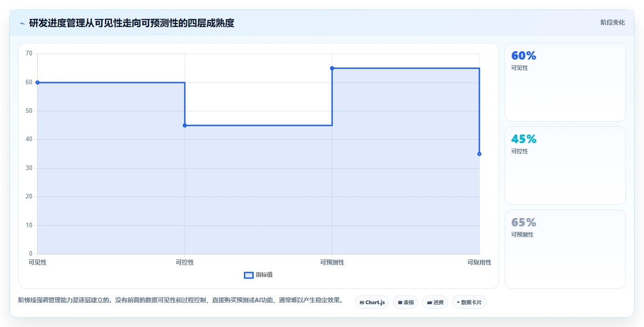The height and width of the screenshot is (327, 644).
Task: Click the 可控性 x-axis label
Action: click(185, 262)
